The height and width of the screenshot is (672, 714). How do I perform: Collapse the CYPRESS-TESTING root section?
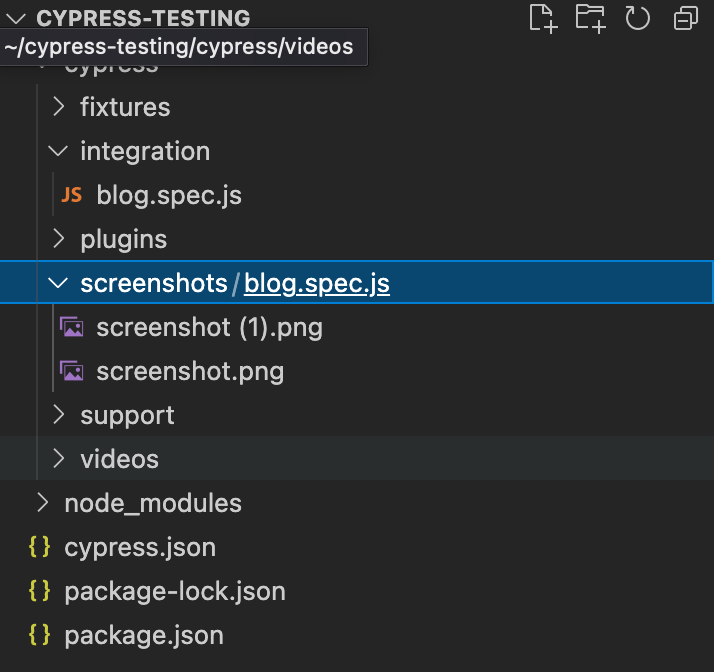(15, 18)
